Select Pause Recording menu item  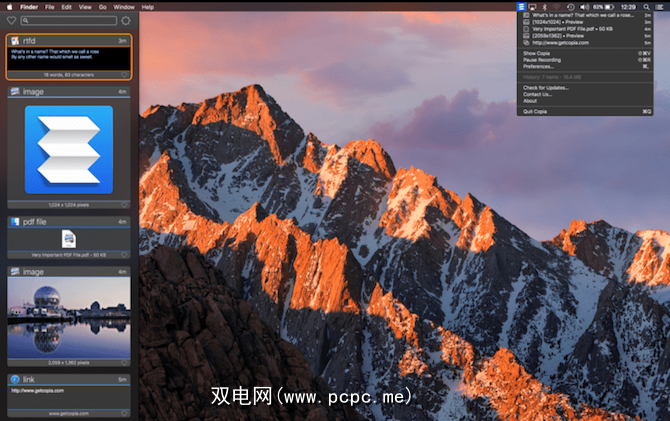click(x=585, y=60)
